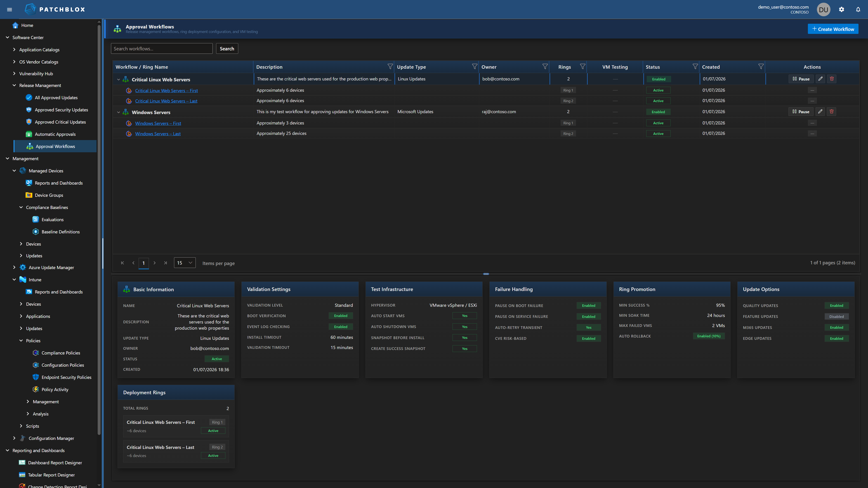Open the Vulnerability Hub section

click(x=36, y=73)
